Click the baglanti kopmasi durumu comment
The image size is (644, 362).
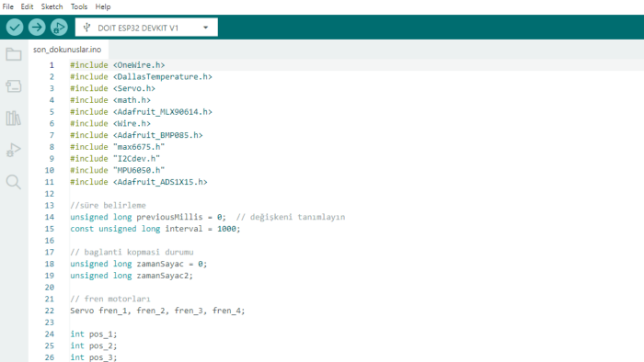pos(132,252)
